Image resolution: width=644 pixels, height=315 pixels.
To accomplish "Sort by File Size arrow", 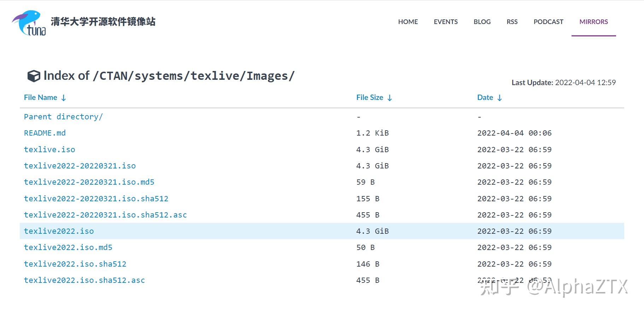I will pos(390,98).
